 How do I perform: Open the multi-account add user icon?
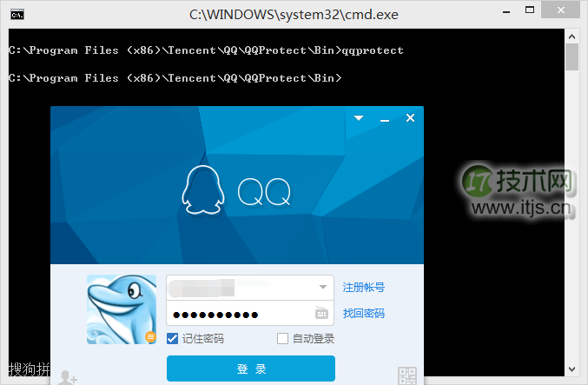(x=68, y=377)
